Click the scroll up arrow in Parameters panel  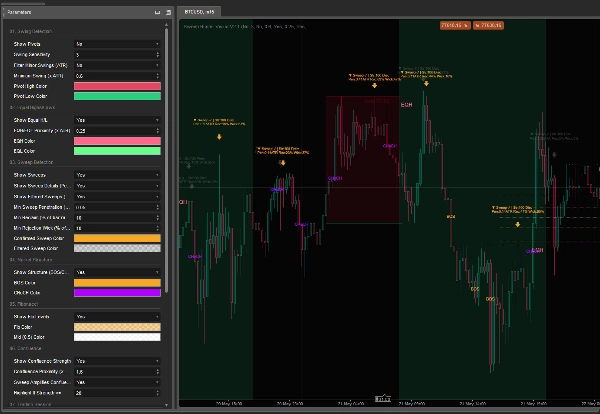tap(166, 24)
